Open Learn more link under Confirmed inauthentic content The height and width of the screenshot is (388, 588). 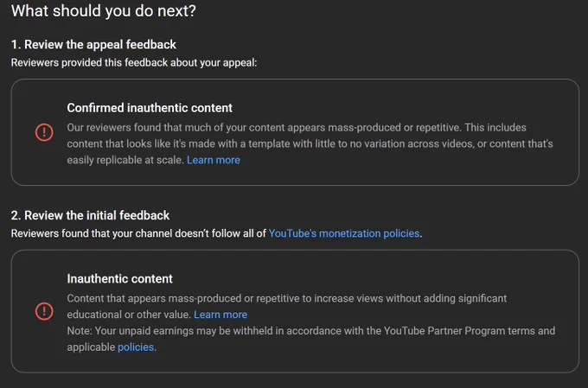click(214, 160)
